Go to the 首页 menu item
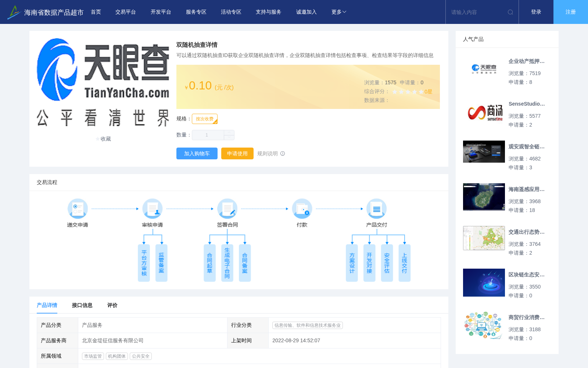The image size is (588, 368). coord(96,12)
